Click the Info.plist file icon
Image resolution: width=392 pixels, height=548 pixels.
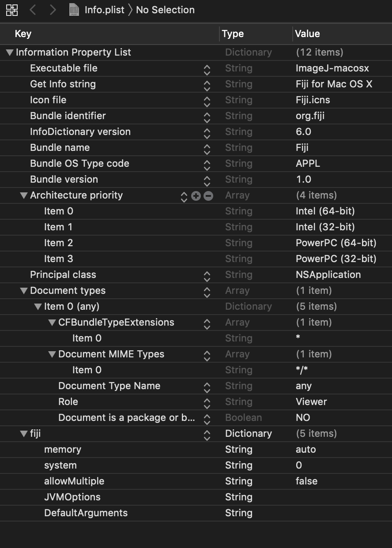74,10
